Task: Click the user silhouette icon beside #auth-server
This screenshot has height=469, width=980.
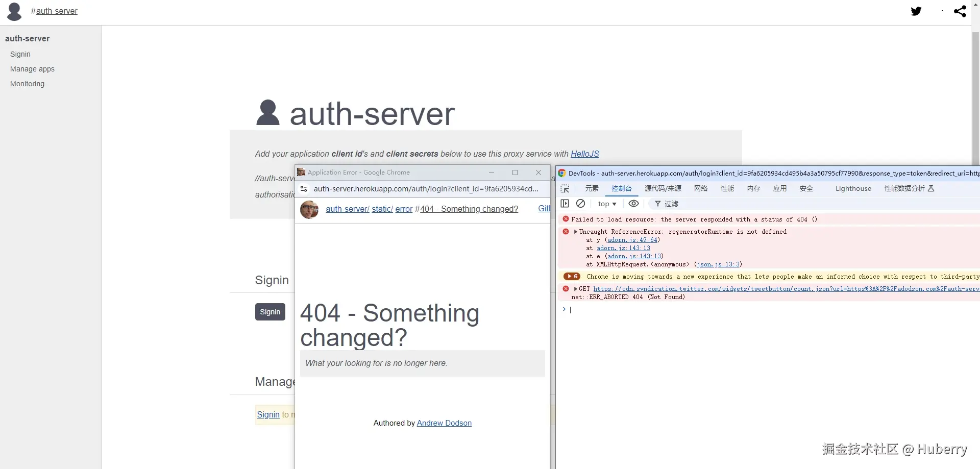Action: (x=14, y=11)
